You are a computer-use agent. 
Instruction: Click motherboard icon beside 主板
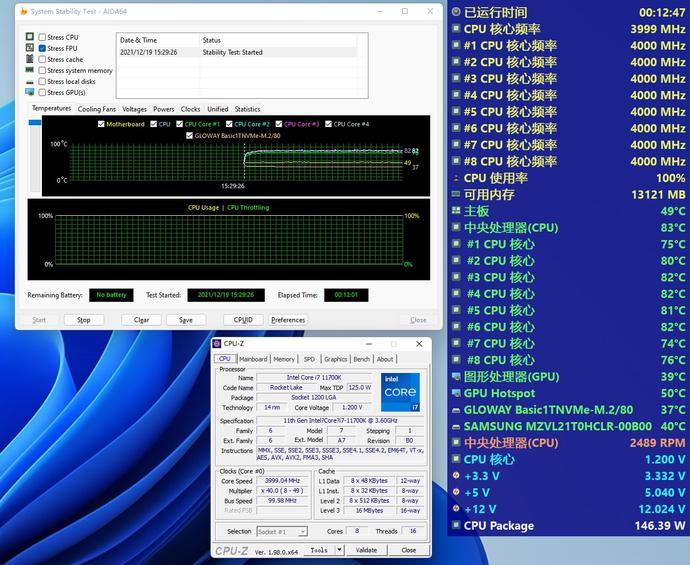(456, 211)
